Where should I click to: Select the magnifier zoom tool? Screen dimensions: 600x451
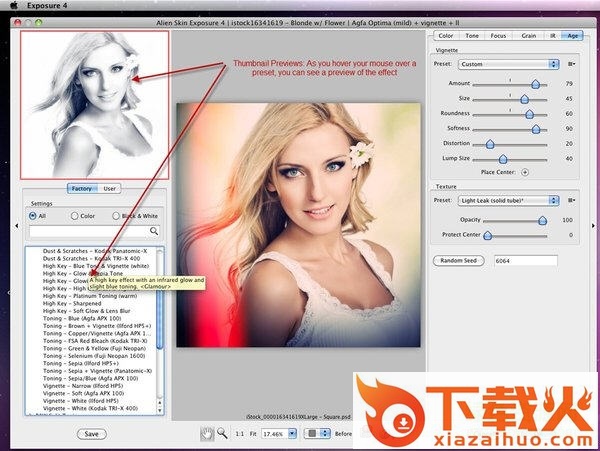coord(222,433)
